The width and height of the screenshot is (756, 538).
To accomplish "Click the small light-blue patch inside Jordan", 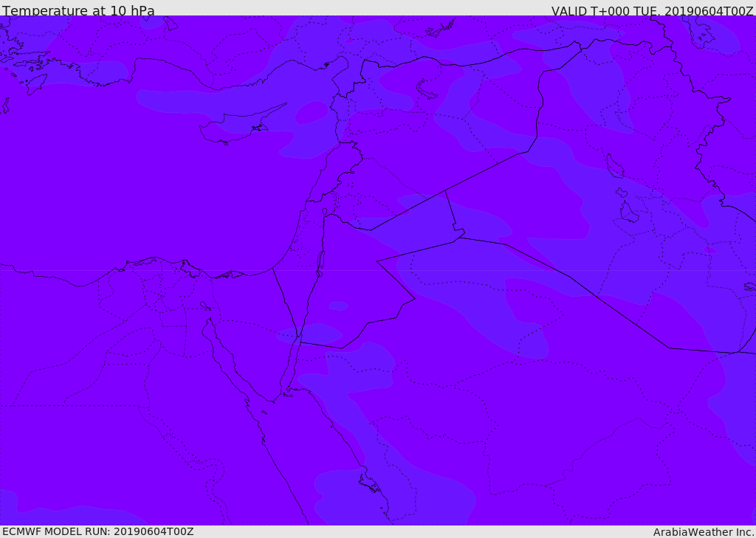I will tap(338, 306).
